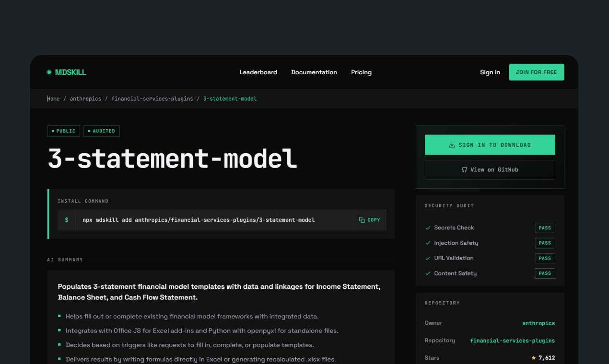Open financial-services-plugins breadcrumb link
Image resolution: width=609 pixels, height=364 pixels.
[152, 99]
